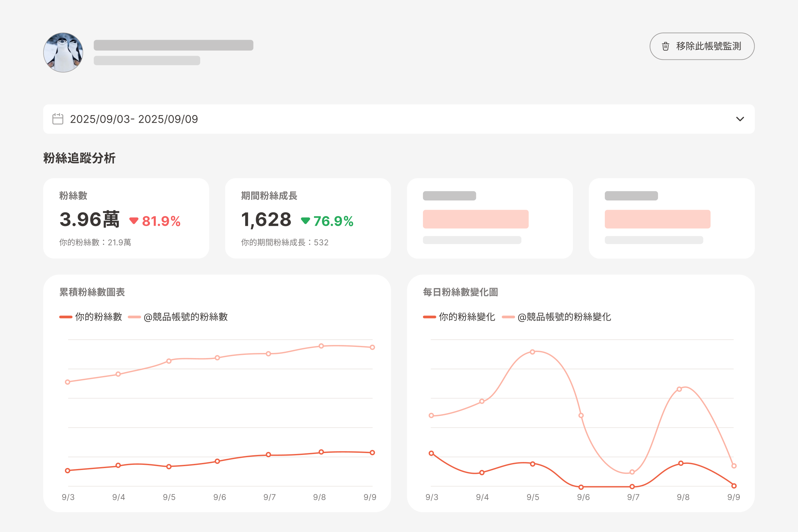
Task: Toggle @競品帳號的粉絲數 legend series
Action: click(178, 317)
